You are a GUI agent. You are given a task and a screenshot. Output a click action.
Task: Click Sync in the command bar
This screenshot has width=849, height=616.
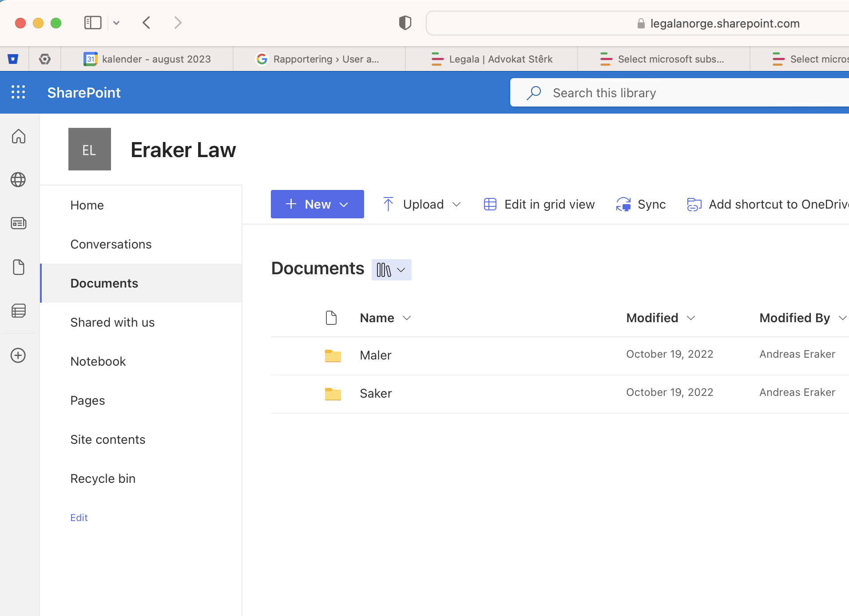coord(641,204)
